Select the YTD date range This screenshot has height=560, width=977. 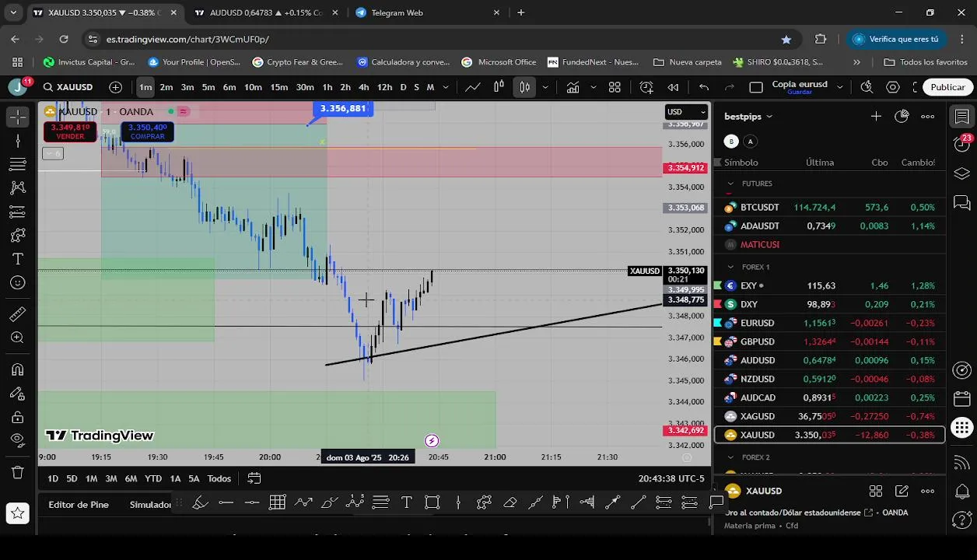coord(153,478)
